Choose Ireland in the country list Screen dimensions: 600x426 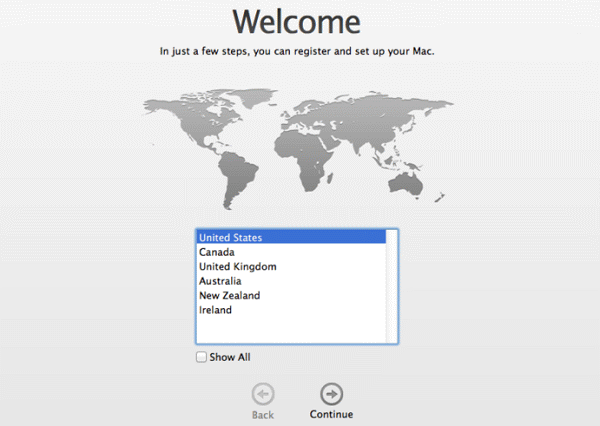tap(291, 310)
